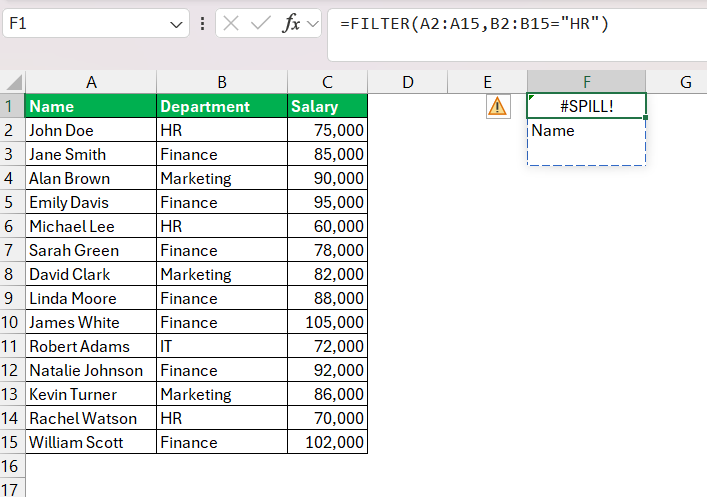Viewport: 707px width, 497px height.
Task: Click Alan Brown's Marketing cell
Action: coord(222,178)
